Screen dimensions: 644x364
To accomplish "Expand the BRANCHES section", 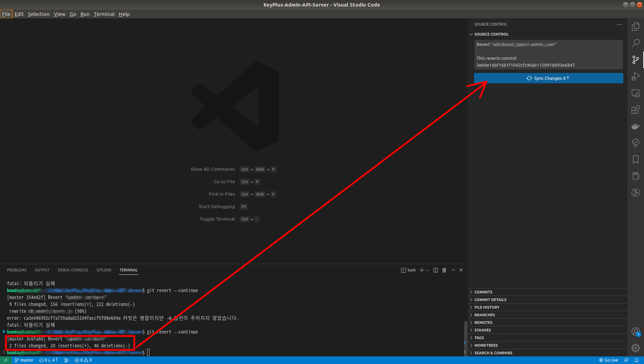I will point(548,315).
